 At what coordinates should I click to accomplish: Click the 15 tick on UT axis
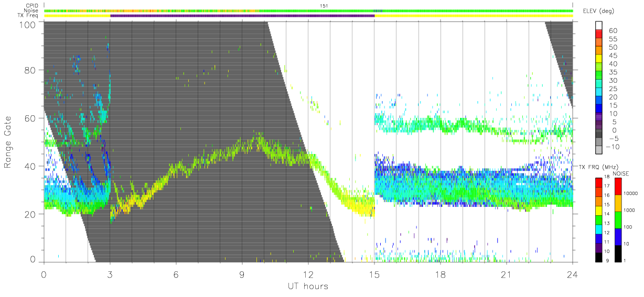374,274
